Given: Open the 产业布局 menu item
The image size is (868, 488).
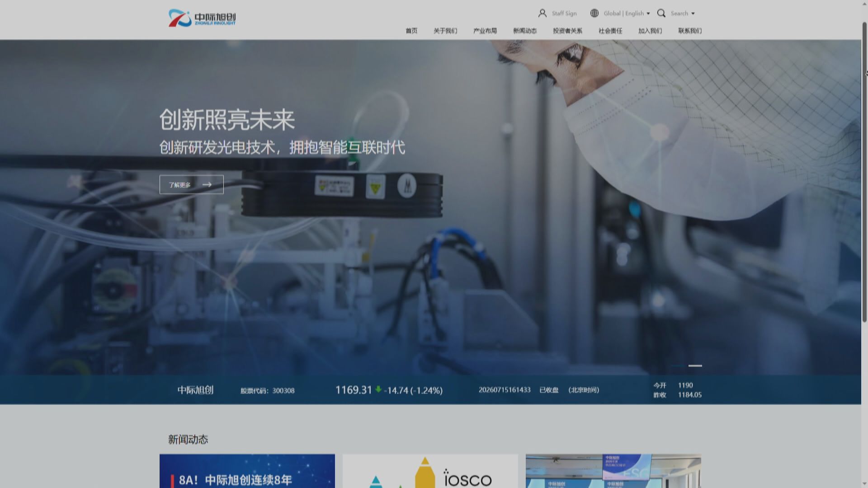Looking at the screenshot, I should [485, 31].
